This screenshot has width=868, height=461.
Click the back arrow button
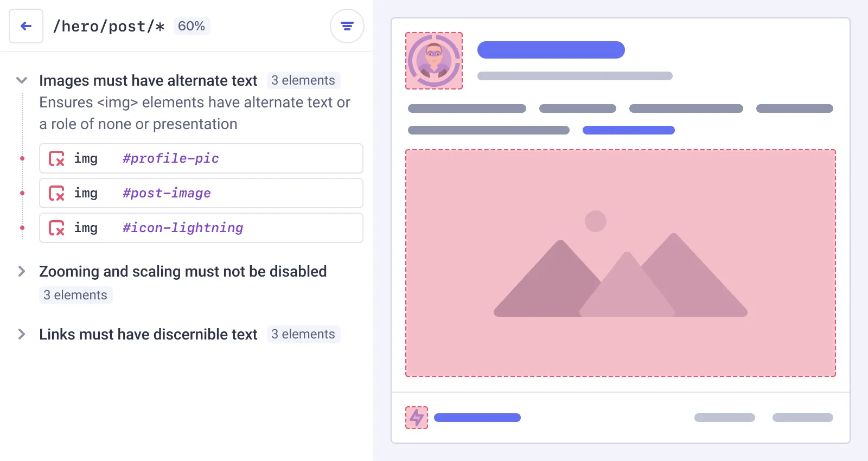point(26,26)
